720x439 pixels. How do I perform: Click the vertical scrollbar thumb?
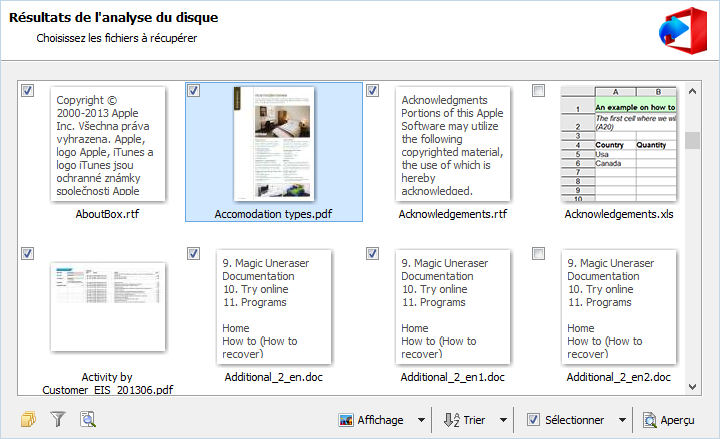click(x=692, y=141)
